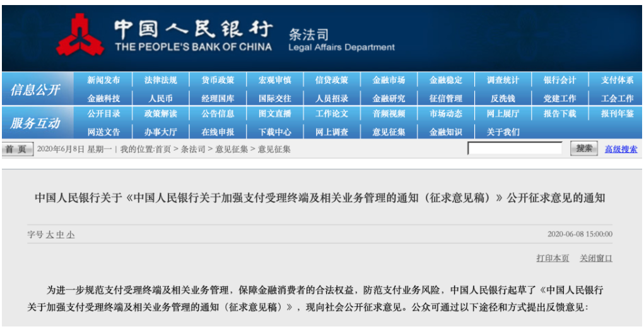The width and height of the screenshot is (644, 329).
Task: Select 下载中心 menu item
Action: click(x=275, y=132)
